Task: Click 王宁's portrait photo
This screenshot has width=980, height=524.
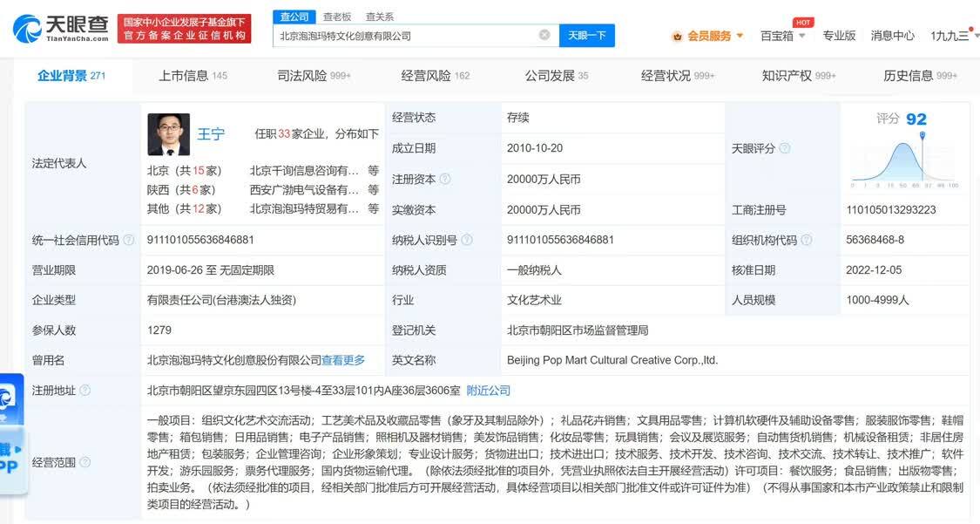Action: point(169,134)
